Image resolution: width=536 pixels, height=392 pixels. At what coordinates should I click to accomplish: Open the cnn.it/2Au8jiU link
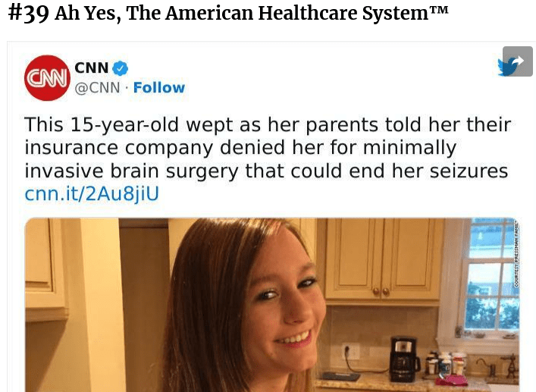click(92, 194)
